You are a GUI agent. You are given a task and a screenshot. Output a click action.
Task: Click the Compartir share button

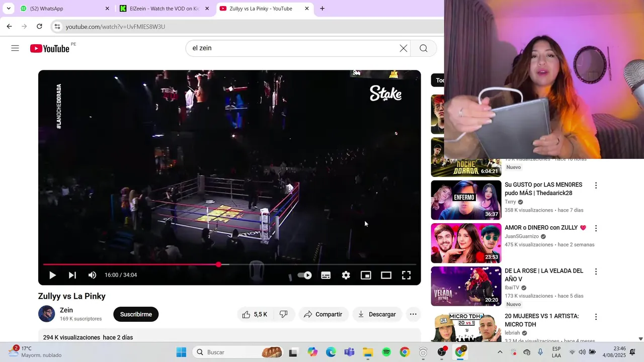(323, 314)
